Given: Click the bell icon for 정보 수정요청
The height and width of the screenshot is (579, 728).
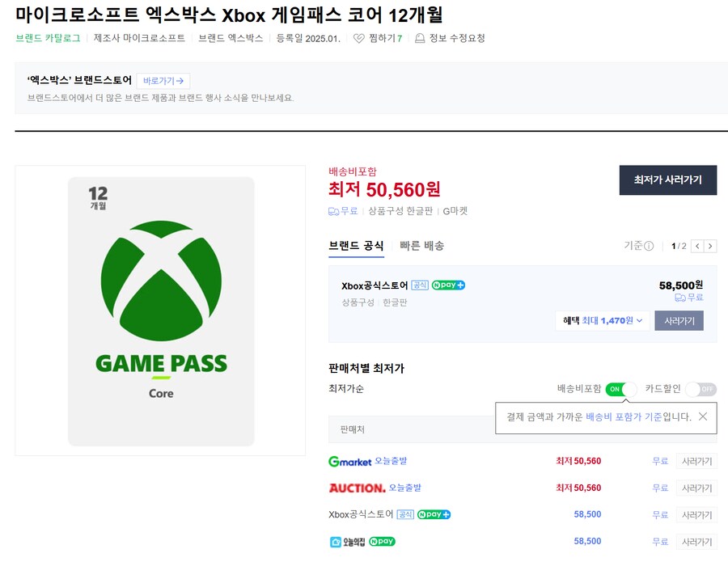Looking at the screenshot, I should click(419, 37).
